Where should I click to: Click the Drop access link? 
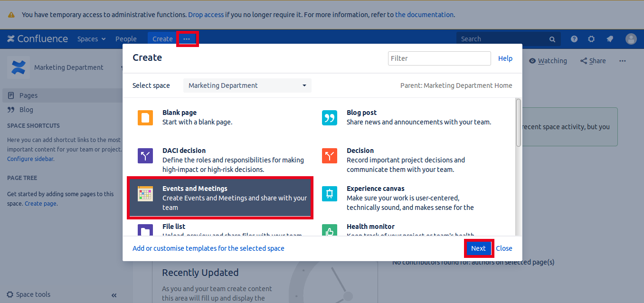point(206,15)
